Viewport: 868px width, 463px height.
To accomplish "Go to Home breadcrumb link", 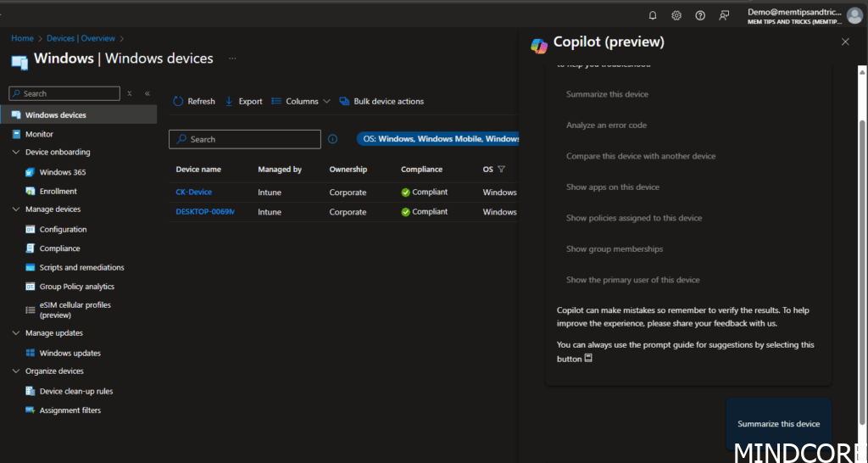I will point(22,38).
